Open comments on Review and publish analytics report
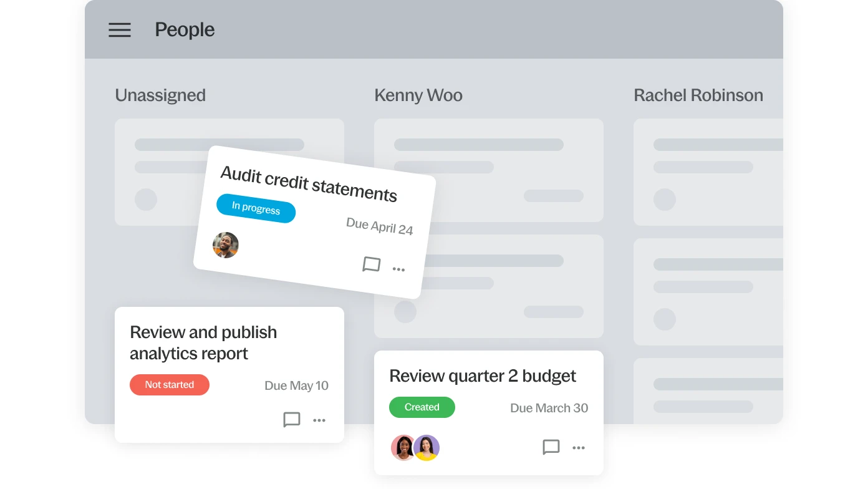The image size is (868, 489). [x=292, y=420]
